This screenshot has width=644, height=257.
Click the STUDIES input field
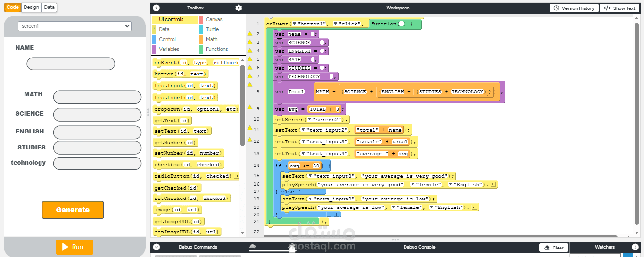pyautogui.click(x=97, y=148)
